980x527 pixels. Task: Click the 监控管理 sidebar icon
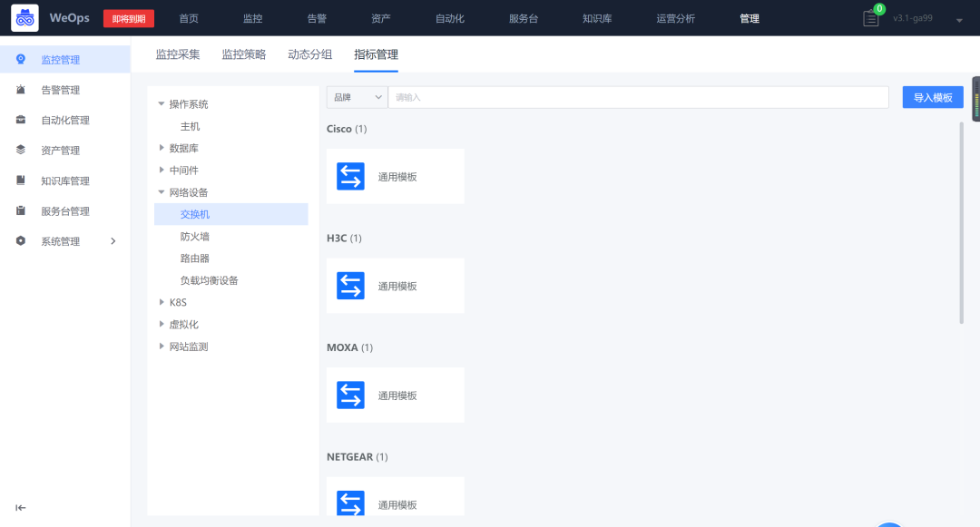(x=21, y=59)
